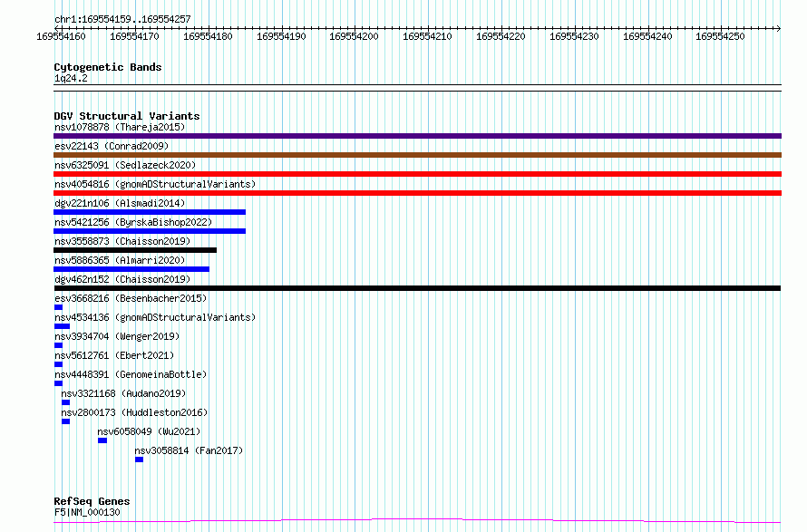The image size is (807, 532).
Task: Click the small blue nsv4448391 bar
Action: click(x=58, y=383)
